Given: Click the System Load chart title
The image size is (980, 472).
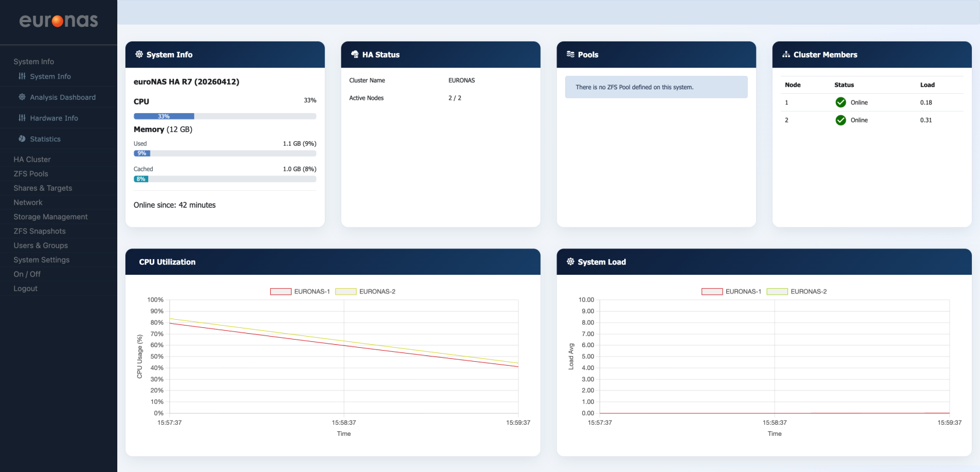Looking at the screenshot, I should [602, 262].
